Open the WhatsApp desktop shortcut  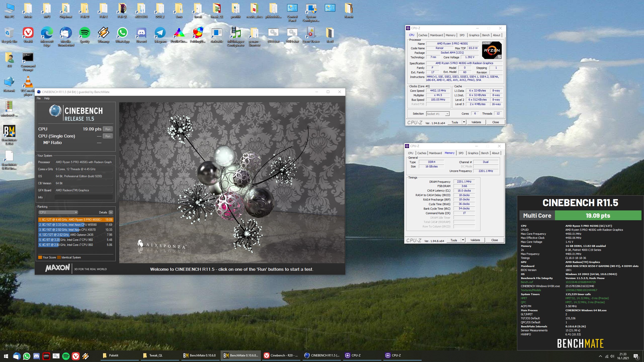(x=122, y=35)
